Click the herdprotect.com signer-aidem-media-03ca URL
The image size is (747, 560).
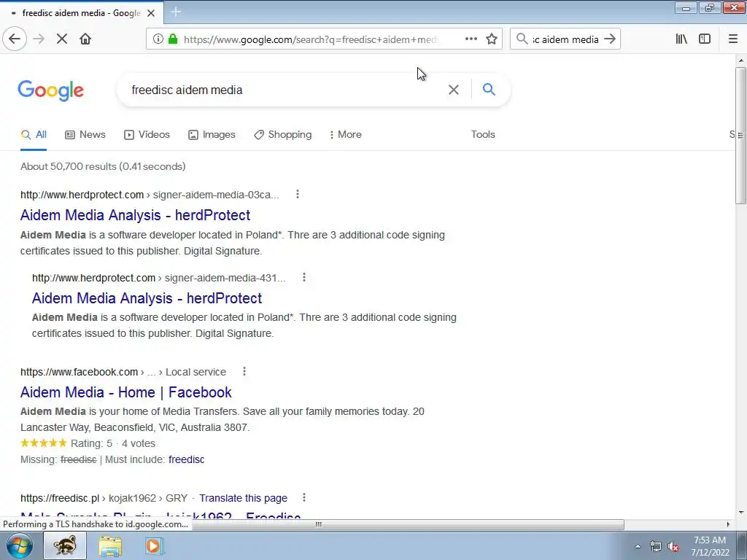150,195
